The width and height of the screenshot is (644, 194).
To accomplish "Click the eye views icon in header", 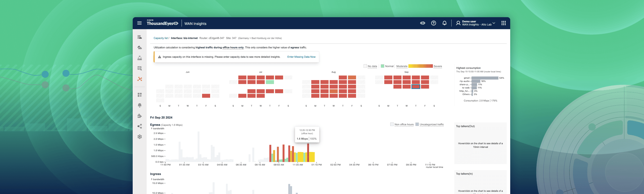I will tap(422, 23).
